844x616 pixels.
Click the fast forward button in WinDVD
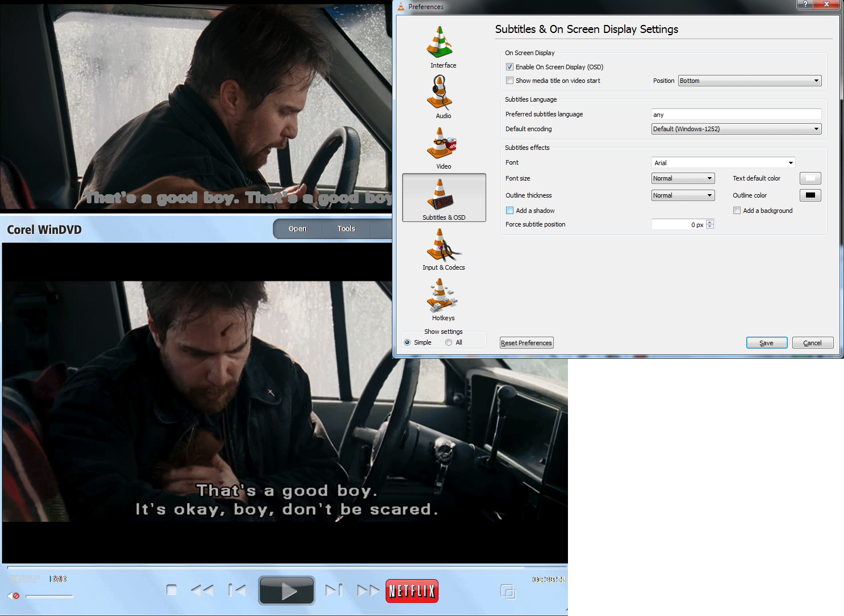(x=368, y=590)
